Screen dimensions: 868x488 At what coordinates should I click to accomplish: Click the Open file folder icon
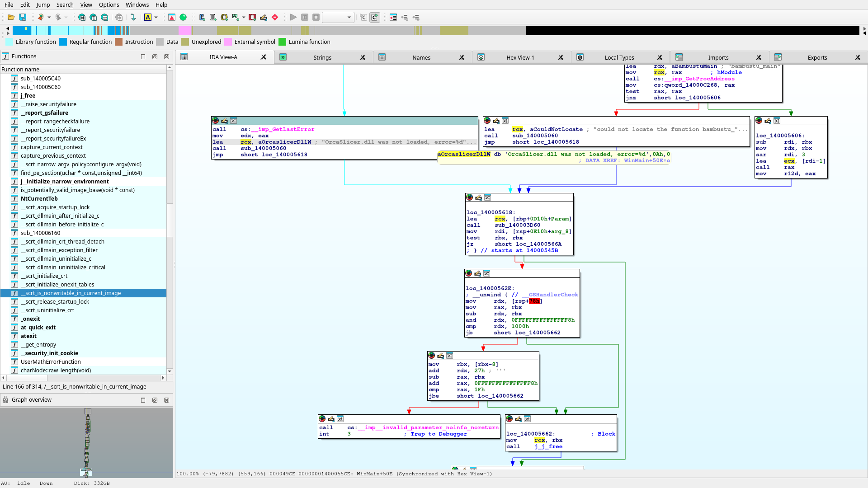11,17
